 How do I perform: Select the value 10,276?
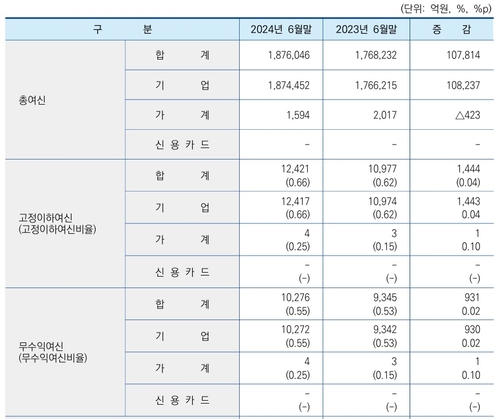pos(295,297)
